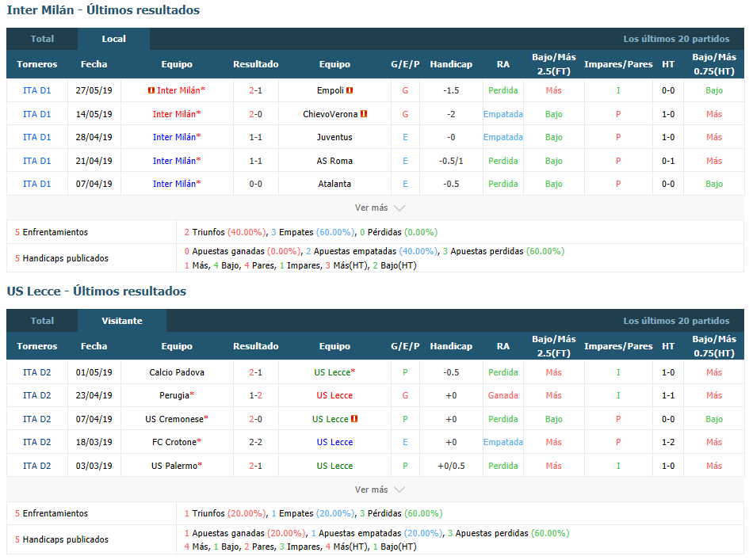Open the AS Roma team link

coord(334,161)
